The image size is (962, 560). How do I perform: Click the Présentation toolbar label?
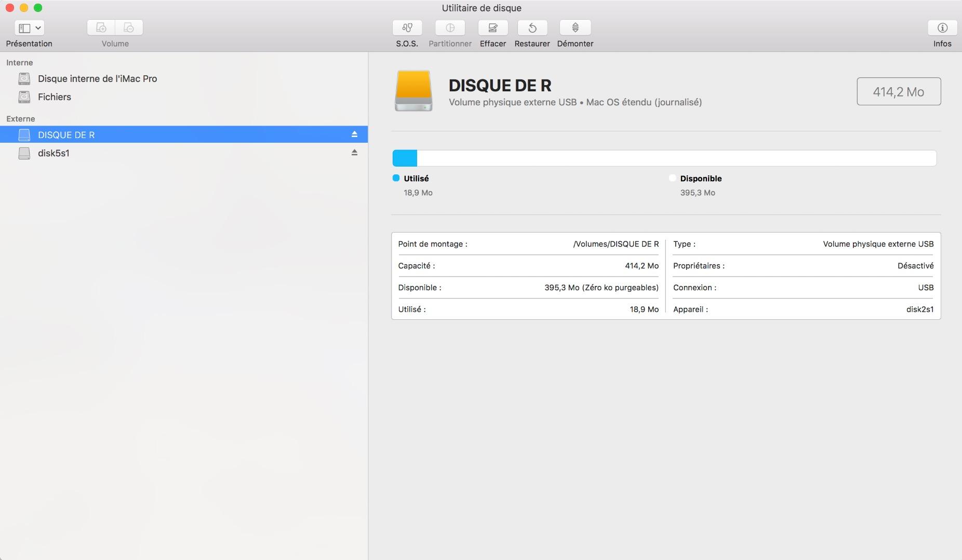pos(29,44)
